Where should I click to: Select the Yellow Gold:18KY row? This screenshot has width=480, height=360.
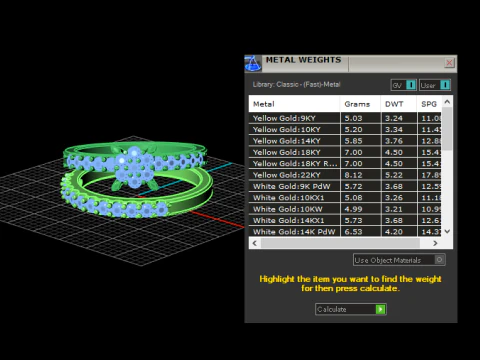coord(345,152)
